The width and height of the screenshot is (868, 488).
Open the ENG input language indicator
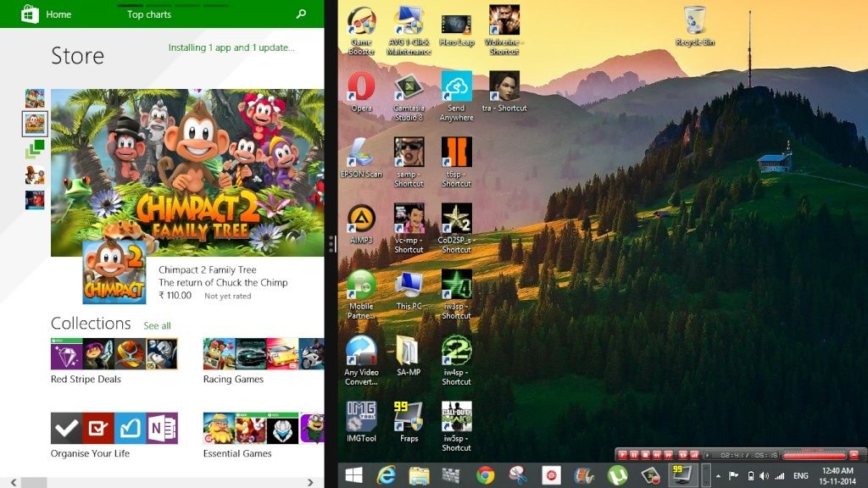[x=800, y=476]
